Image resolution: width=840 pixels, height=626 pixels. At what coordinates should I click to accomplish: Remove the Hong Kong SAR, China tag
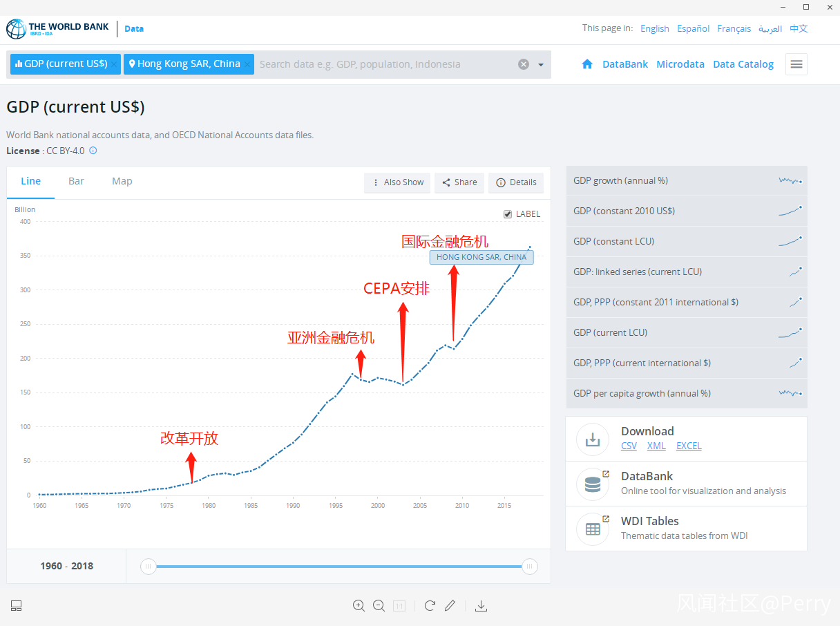coord(247,64)
